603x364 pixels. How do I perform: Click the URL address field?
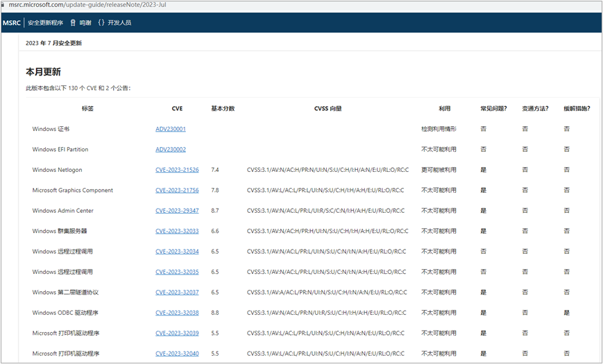(x=87, y=5)
